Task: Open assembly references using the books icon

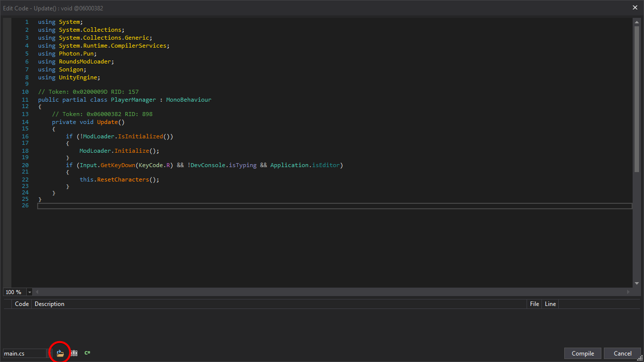Action: [74, 353]
